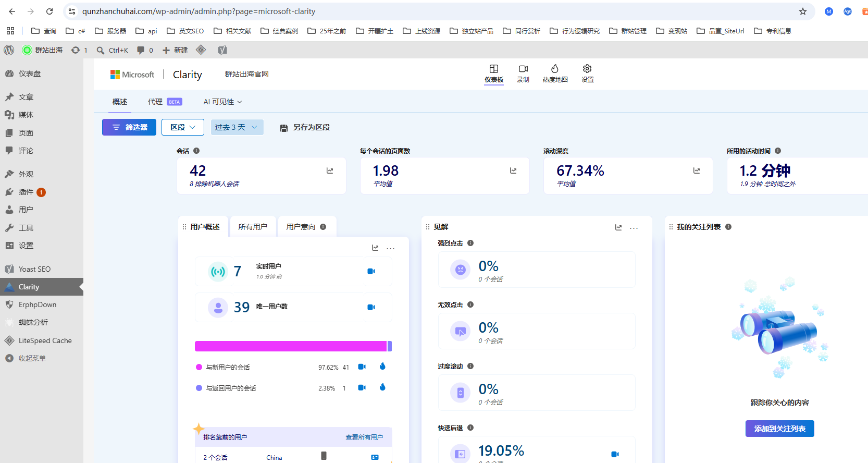Bookmark this page with the star icon
The image size is (868, 463).
pyautogui.click(x=803, y=11)
